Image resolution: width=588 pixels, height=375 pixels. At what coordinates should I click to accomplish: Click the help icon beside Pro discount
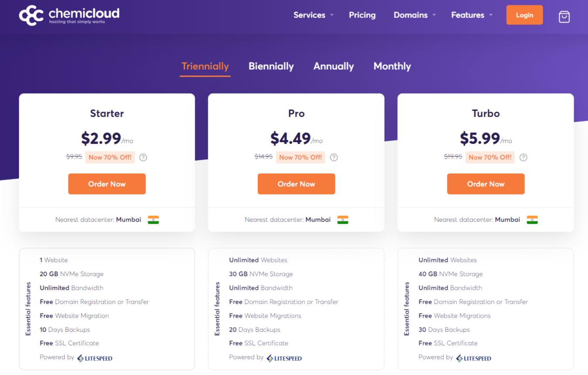(334, 157)
